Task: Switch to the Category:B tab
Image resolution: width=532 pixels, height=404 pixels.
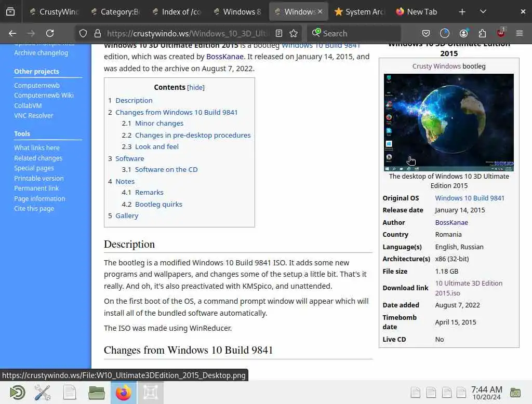Action: (x=115, y=12)
